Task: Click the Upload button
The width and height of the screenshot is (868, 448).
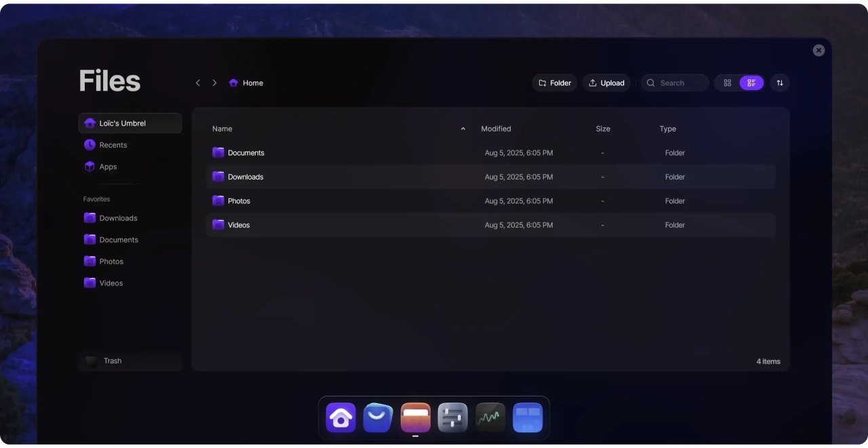Action: [606, 83]
